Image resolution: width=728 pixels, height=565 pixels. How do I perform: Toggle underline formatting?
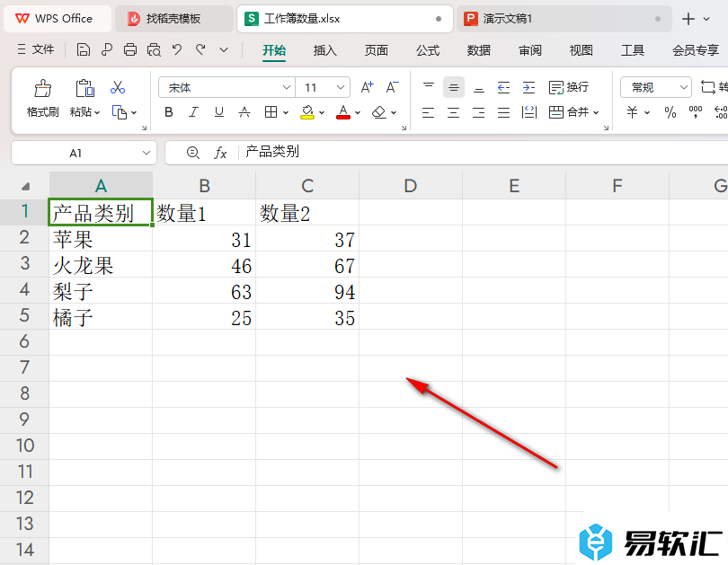(219, 112)
